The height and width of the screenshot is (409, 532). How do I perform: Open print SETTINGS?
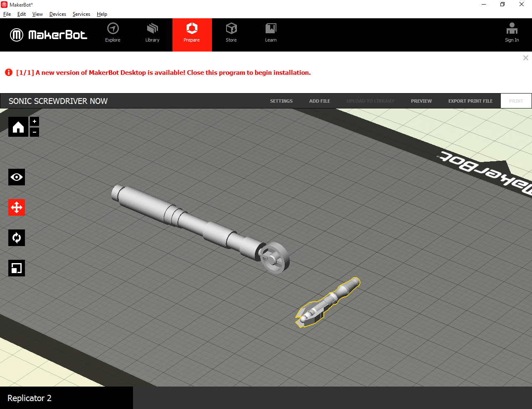[281, 101]
